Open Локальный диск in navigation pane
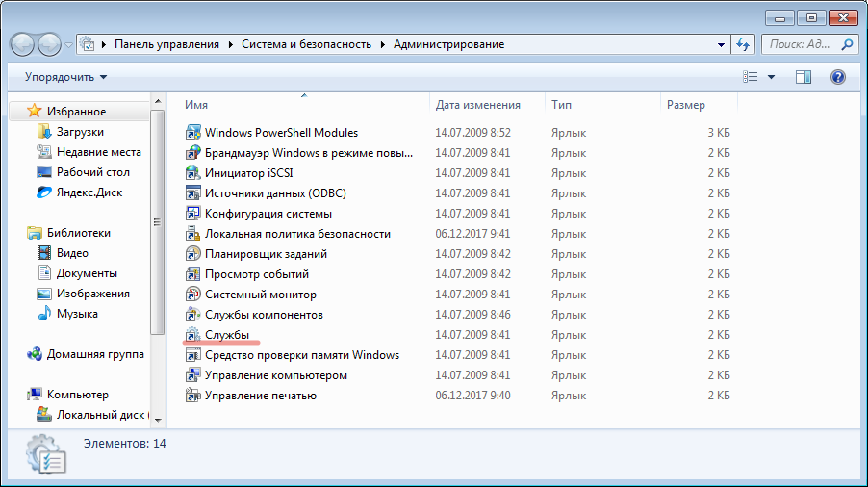This screenshot has height=487, width=868. tap(100, 415)
